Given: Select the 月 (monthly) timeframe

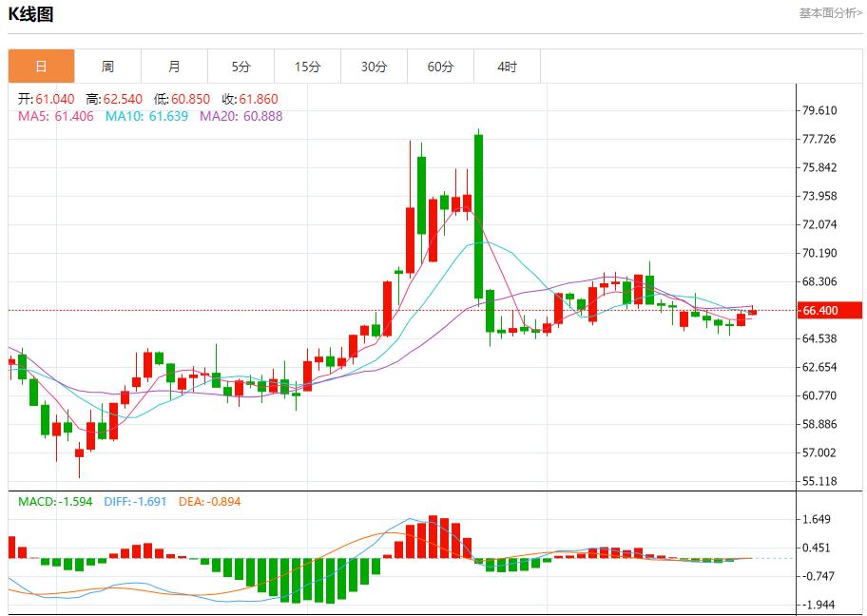Looking at the screenshot, I should (x=173, y=66).
